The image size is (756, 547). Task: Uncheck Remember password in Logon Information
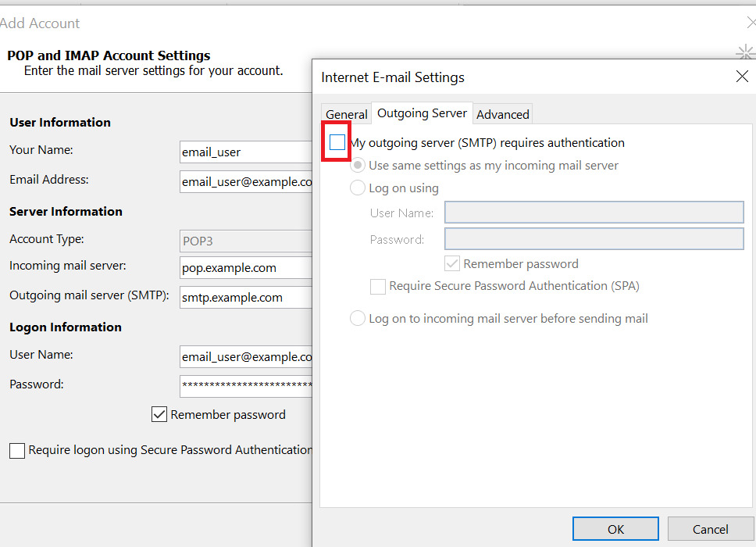[159, 414]
